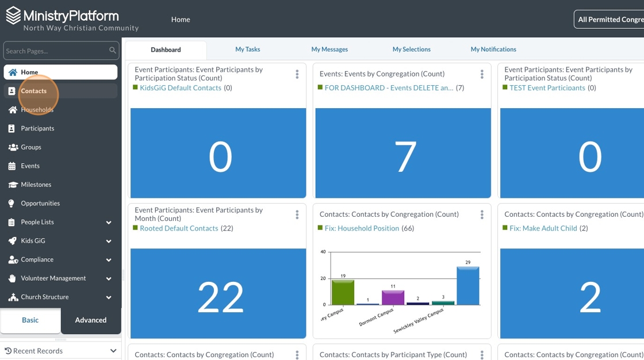644x360 pixels.
Task: Click the Events calendar icon
Action: pyautogui.click(x=12, y=166)
